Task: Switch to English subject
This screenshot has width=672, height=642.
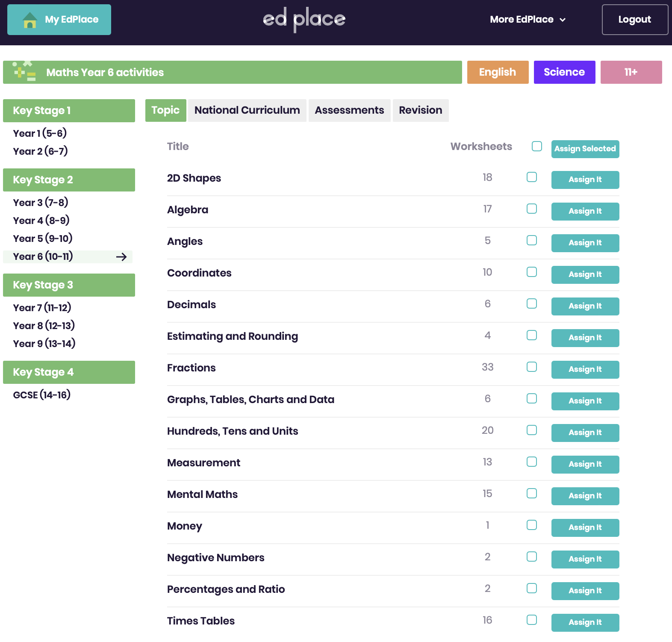Action: (x=498, y=72)
